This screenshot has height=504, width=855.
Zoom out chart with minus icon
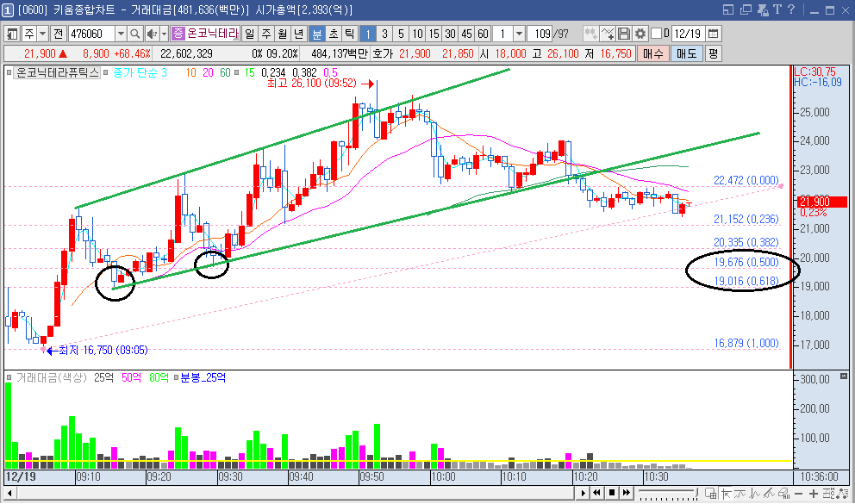[x=799, y=493]
